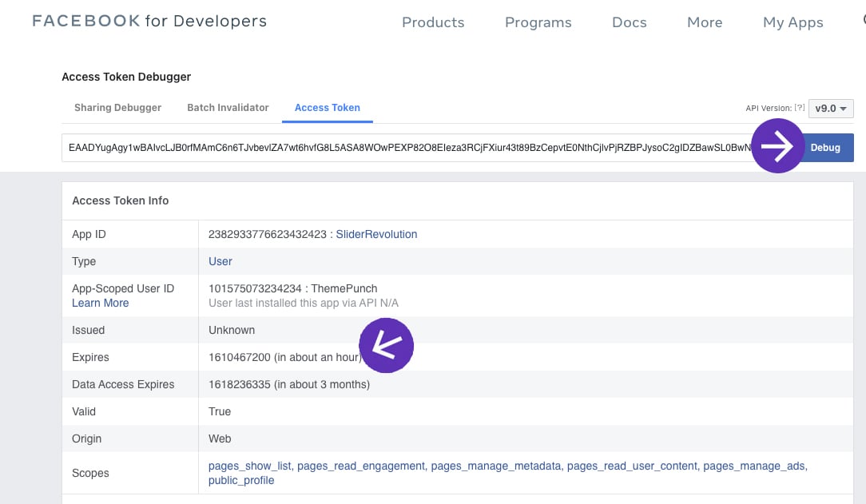Switch to the Sharing Debugger tab

(117, 108)
